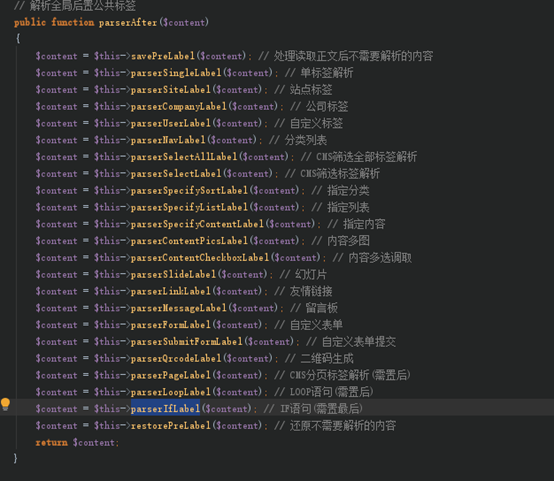This screenshot has width=554, height=481.
Task: Click the comment 单标签解析
Action: pos(327,73)
